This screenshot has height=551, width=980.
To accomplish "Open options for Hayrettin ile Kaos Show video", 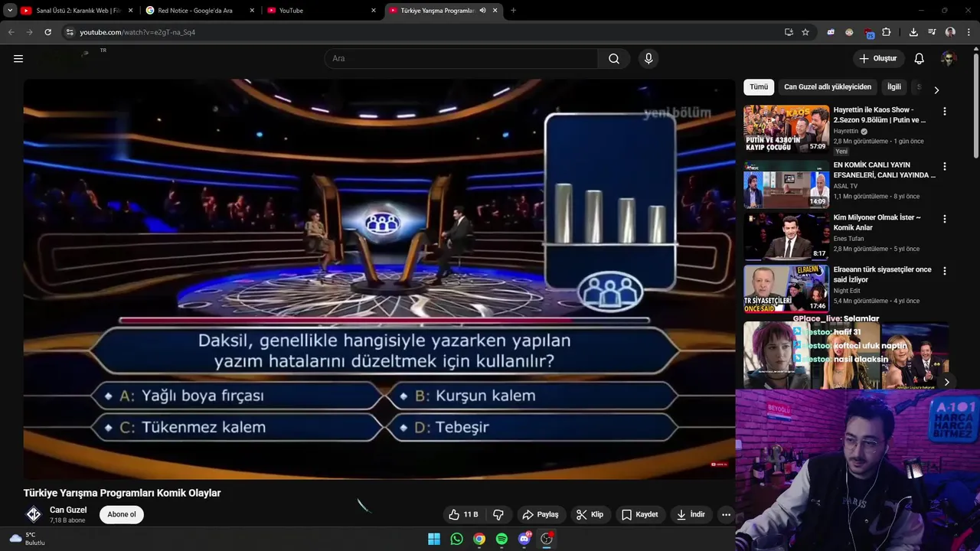I will [x=944, y=111].
